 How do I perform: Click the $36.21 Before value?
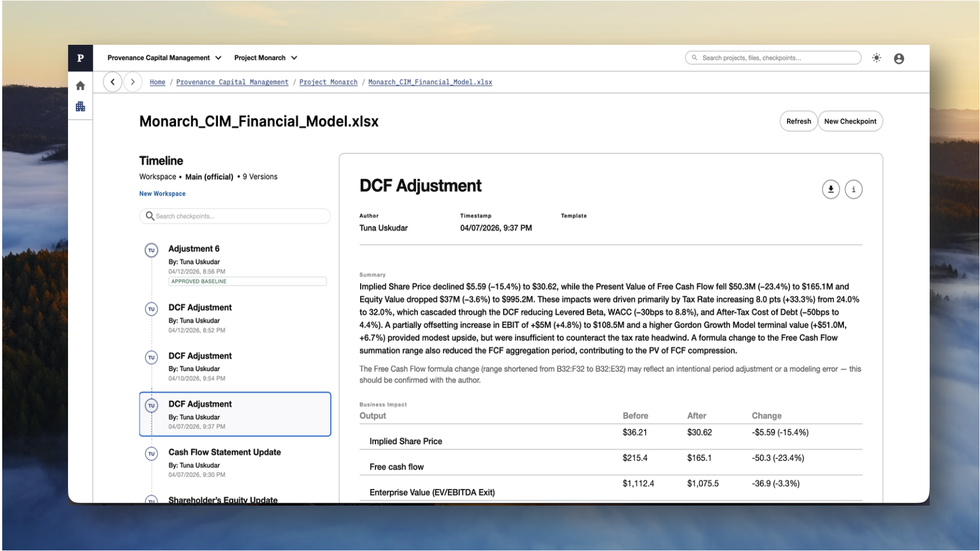click(635, 432)
